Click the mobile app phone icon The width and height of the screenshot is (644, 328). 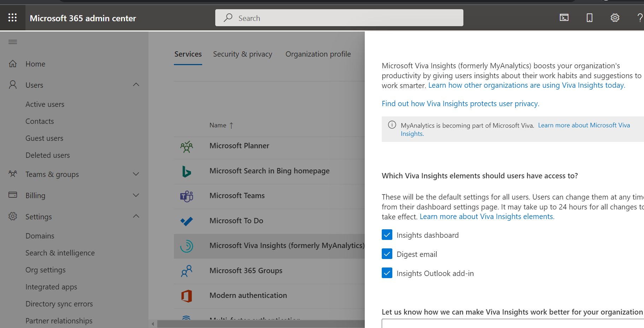pos(590,18)
